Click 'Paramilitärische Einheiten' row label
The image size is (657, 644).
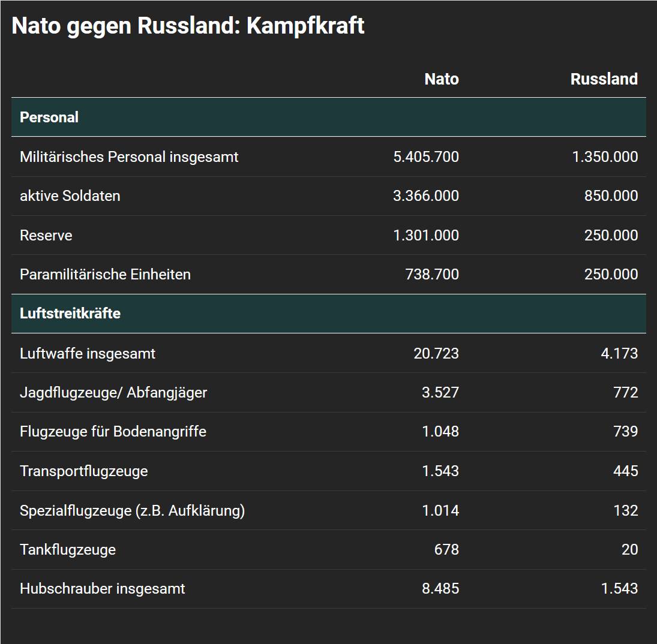coord(105,275)
